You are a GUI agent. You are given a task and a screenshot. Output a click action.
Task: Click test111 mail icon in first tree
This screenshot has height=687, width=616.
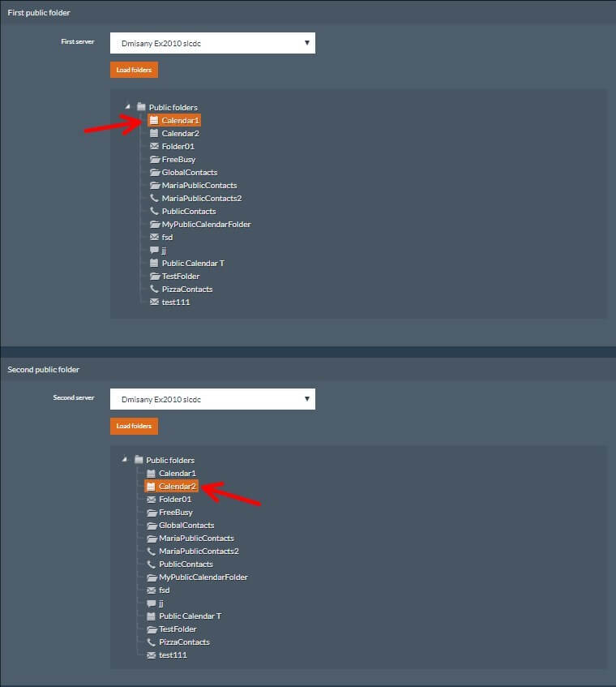[x=154, y=302]
